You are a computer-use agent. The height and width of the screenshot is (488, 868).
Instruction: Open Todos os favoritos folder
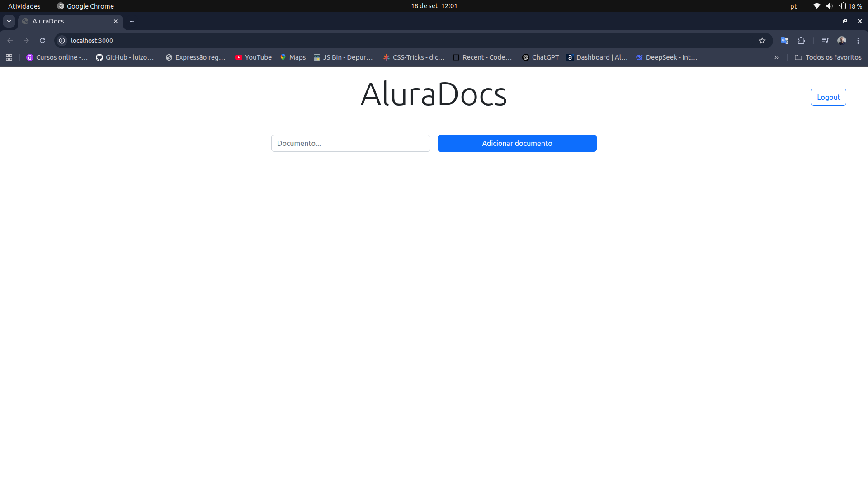tap(828, 57)
